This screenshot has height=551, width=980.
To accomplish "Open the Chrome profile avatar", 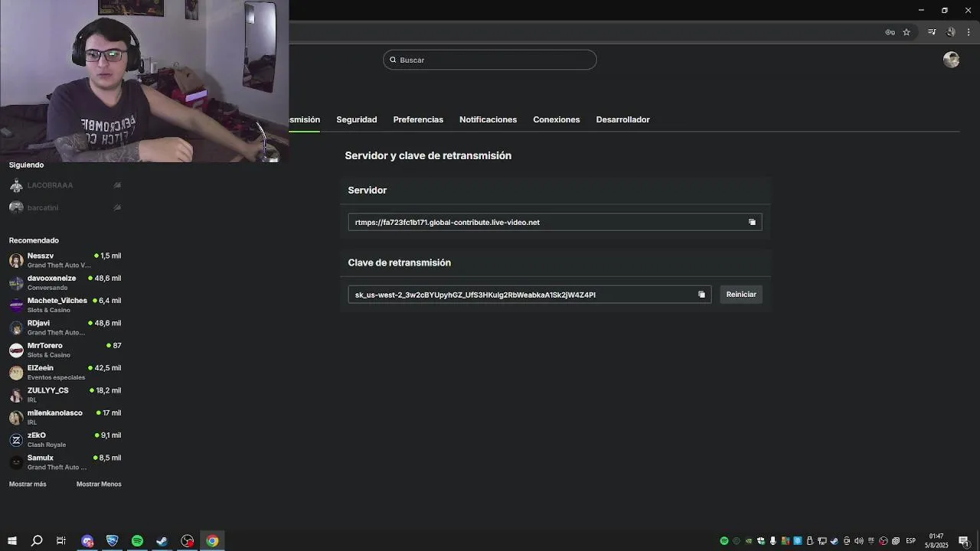I will pyautogui.click(x=951, y=32).
